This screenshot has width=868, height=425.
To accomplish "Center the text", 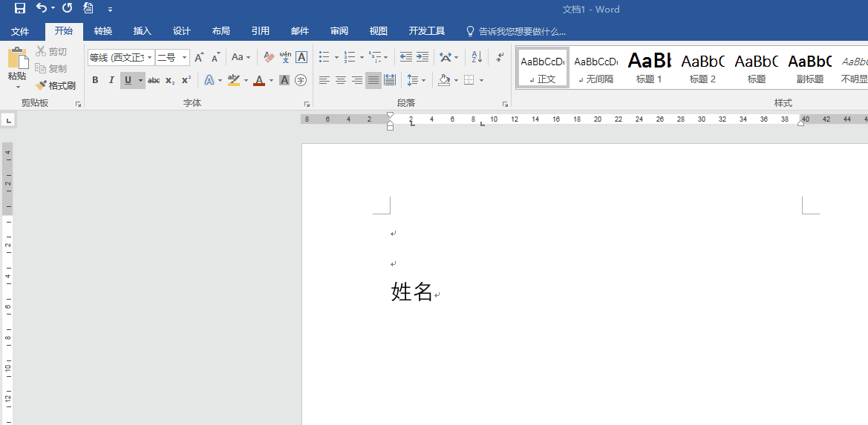I will pyautogui.click(x=341, y=80).
